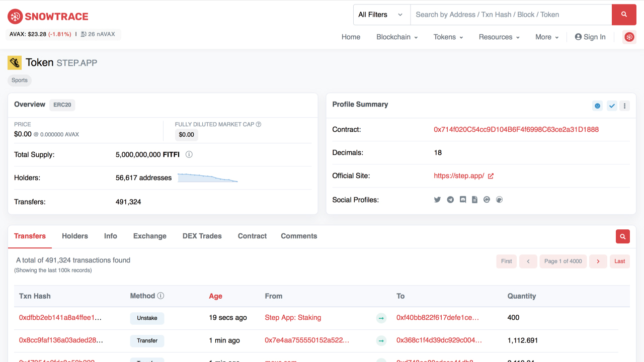Viewport: 644px width, 362px height.
Task: Click the Unstake method badge
Action: (x=147, y=318)
